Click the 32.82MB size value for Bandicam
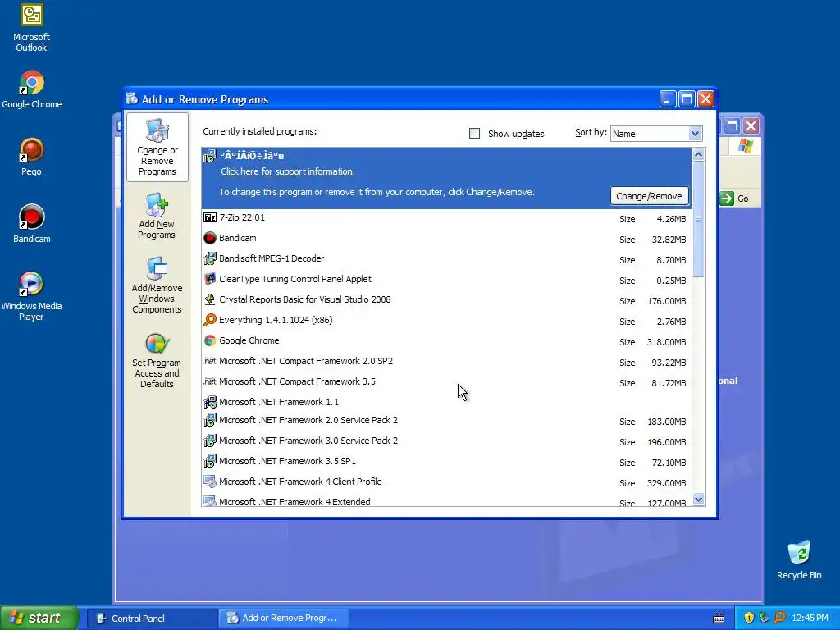 [x=669, y=240]
